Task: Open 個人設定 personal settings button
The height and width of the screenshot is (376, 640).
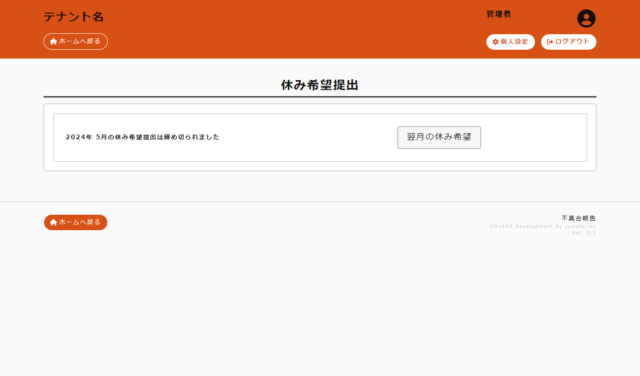Action: (x=510, y=42)
